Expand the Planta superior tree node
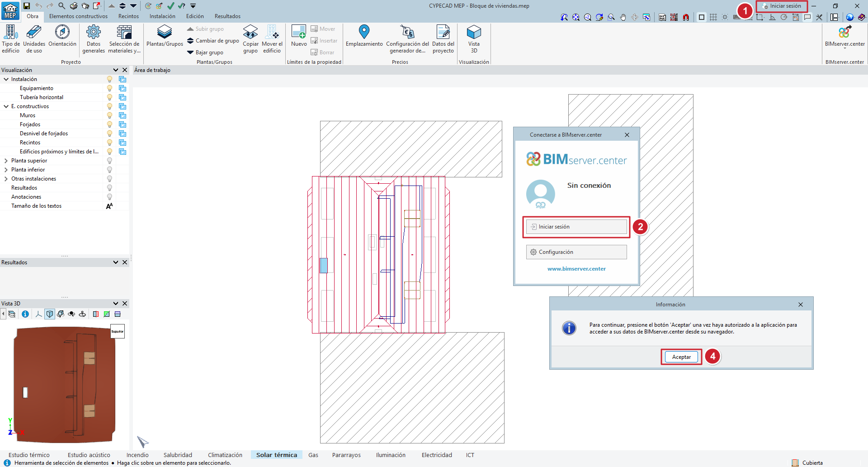This screenshot has height=467, width=868. tap(6, 161)
